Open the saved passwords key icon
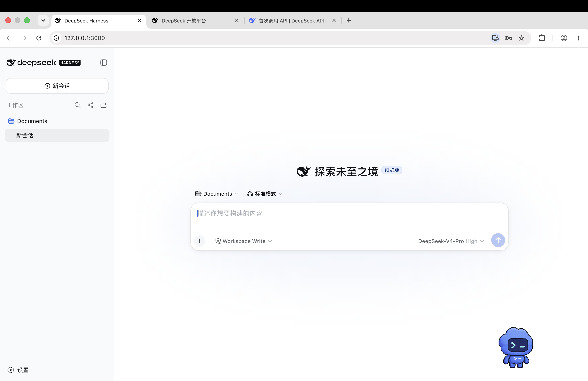This screenshot has width=588, height=381. tap(508, 38)
